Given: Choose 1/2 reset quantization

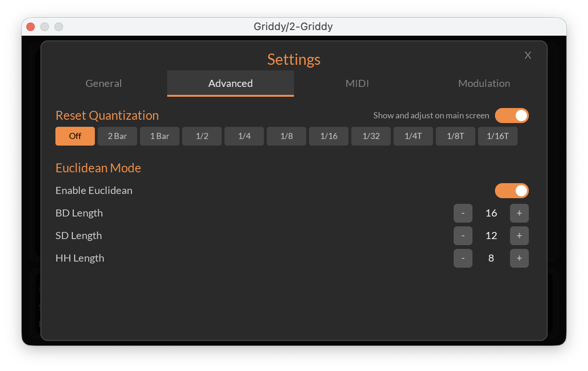Looking at the screenshot, I should [x=201, y=136].
